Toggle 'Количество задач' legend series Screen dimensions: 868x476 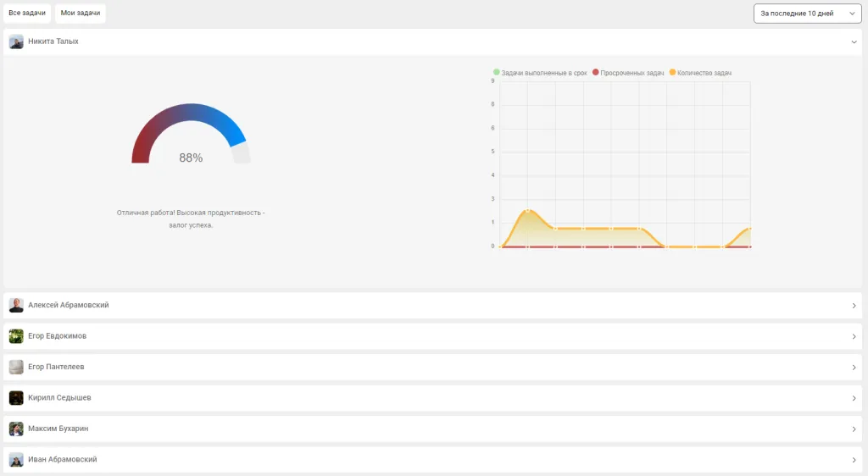point(704,73)
